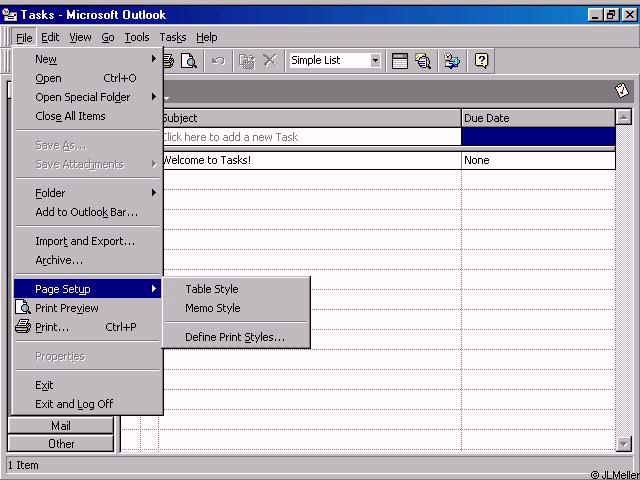The image size is (640, 480).
Task: Click the Undo toolbar icon
Action: (x=218, y=61)
